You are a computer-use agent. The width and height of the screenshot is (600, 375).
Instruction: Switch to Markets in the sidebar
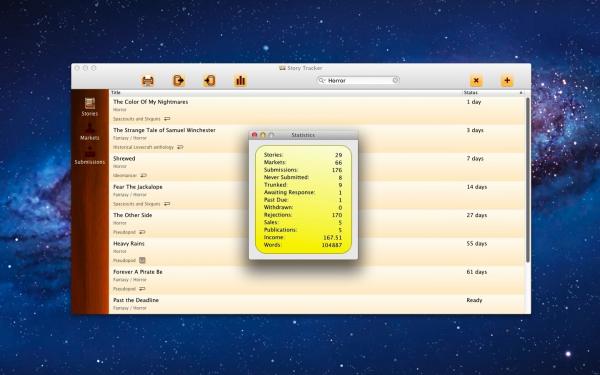tap(90, 131)
